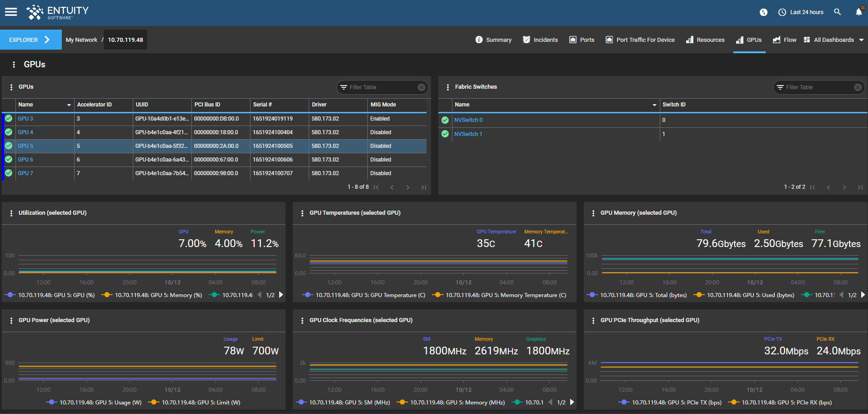Clear the GPUs table filter
Screen dimensions: 868x414
tap(421, 87)
